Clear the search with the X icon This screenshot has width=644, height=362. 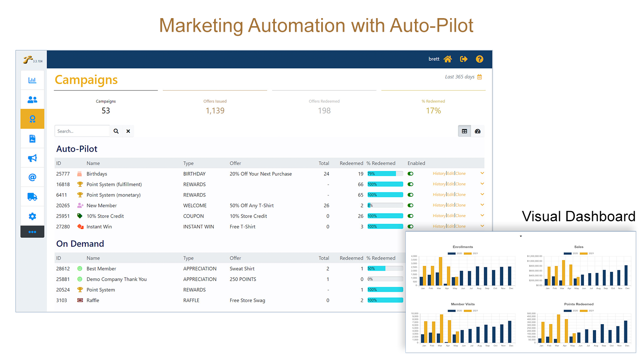pos(128,131)
